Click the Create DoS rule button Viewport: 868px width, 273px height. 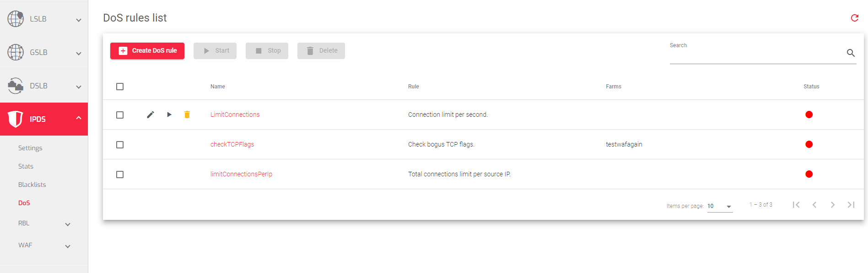(x=147, y=51)
